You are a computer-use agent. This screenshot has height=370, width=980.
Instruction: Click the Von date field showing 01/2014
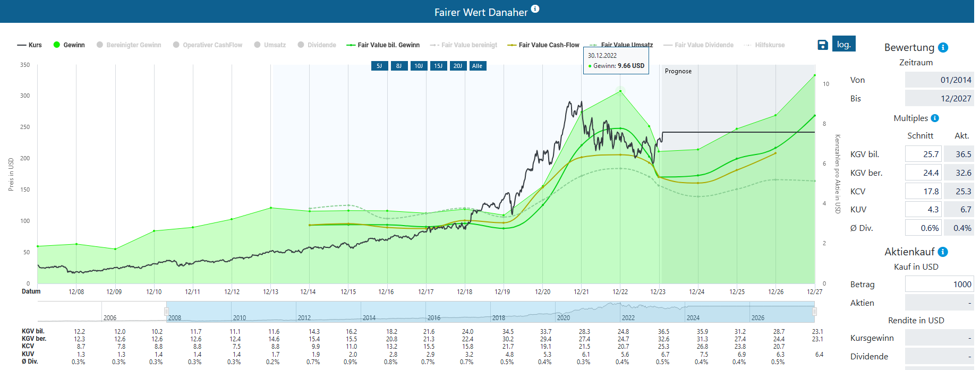[x=939, y=80]
